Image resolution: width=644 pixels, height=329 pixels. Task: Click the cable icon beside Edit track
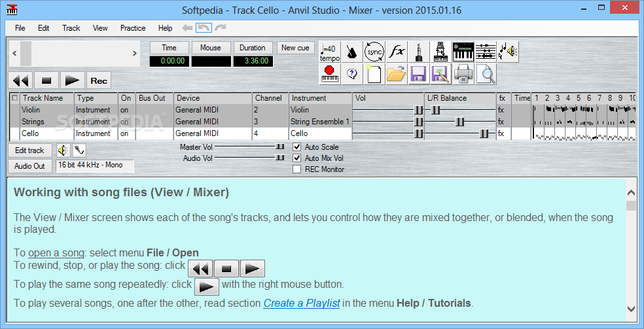pyautogui.click(x=79, y=150)
